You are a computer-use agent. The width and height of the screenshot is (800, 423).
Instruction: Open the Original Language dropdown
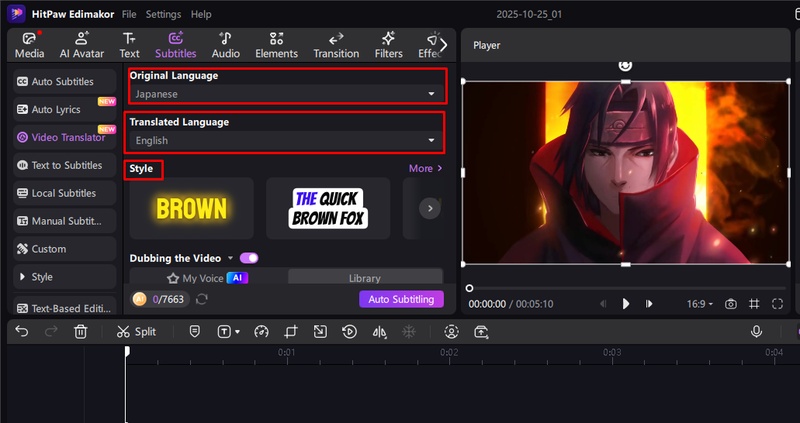[x=287, y=94]
